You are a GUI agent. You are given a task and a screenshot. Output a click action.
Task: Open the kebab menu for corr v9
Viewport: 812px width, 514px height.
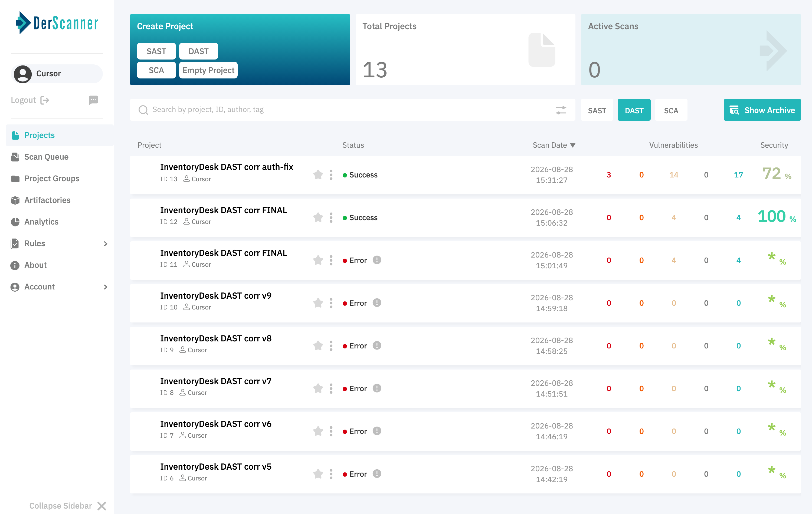click(331, 303)
